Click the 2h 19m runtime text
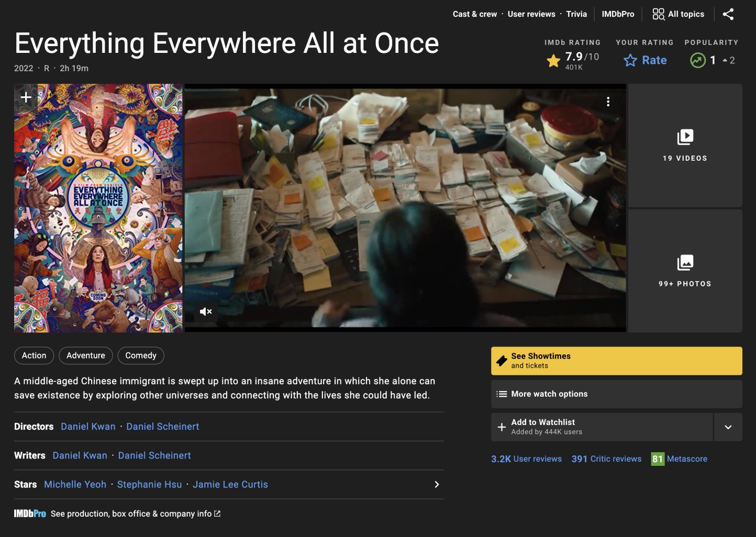Viewport: 756px width, 537px height. 74,69
